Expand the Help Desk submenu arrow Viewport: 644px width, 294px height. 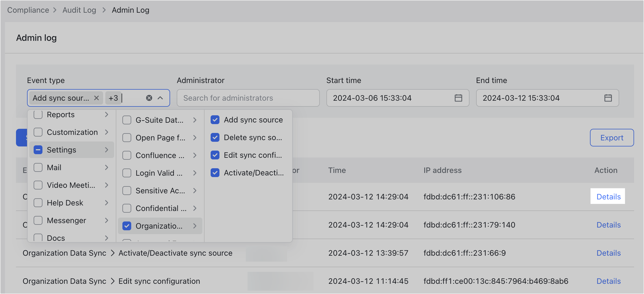click(107, 203)
